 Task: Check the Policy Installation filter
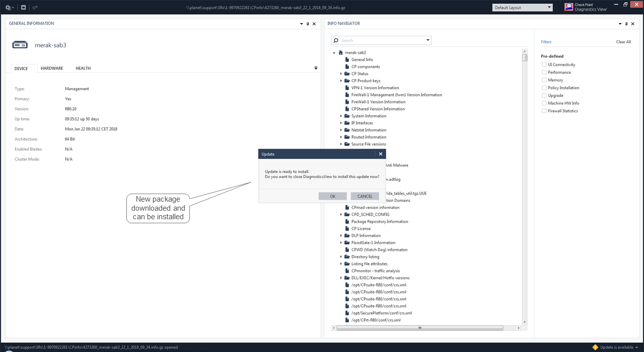pos(544,87)
